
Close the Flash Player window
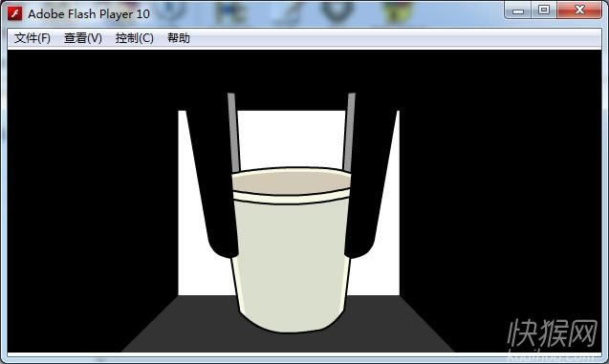[579, 11]
